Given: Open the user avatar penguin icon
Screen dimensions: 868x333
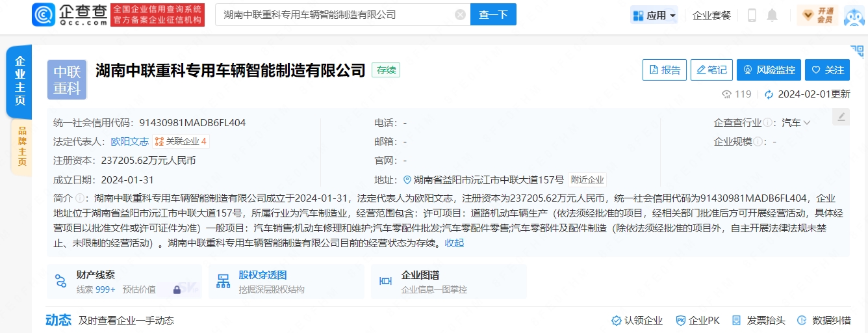Looking at the screenshot, I should point(854,16).
